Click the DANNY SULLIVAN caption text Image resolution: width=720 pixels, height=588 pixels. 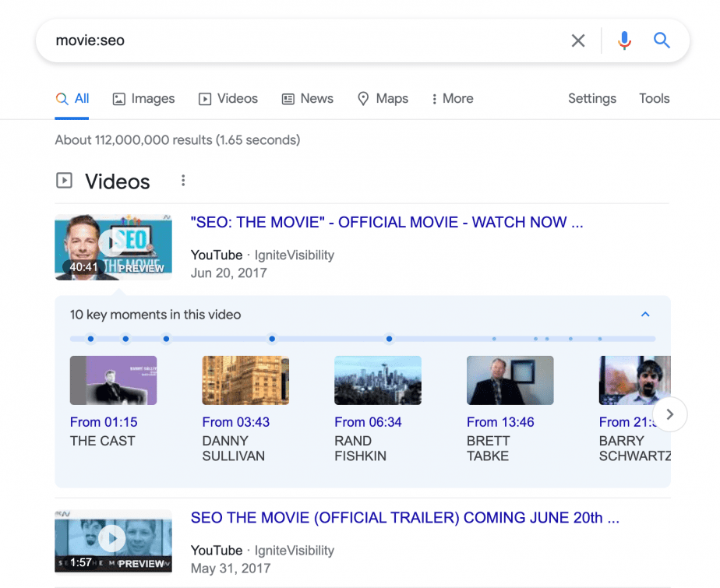coord(234,449)
